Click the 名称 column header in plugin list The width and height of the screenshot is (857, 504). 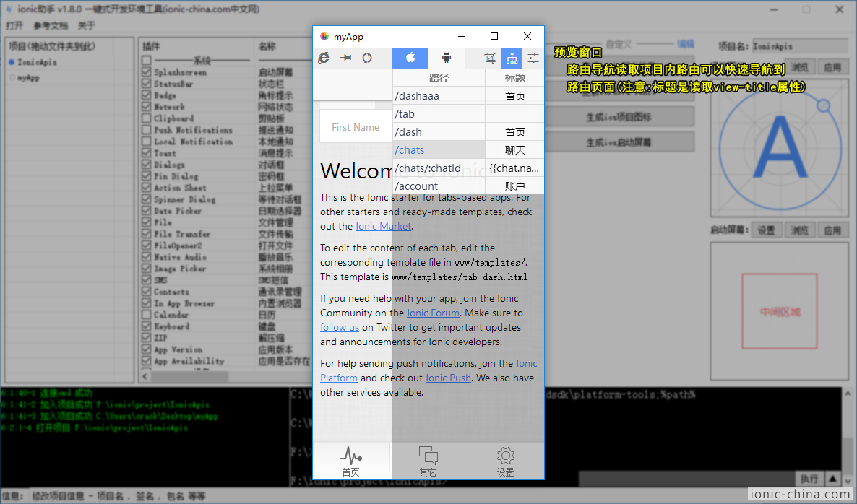pos(267,46)
